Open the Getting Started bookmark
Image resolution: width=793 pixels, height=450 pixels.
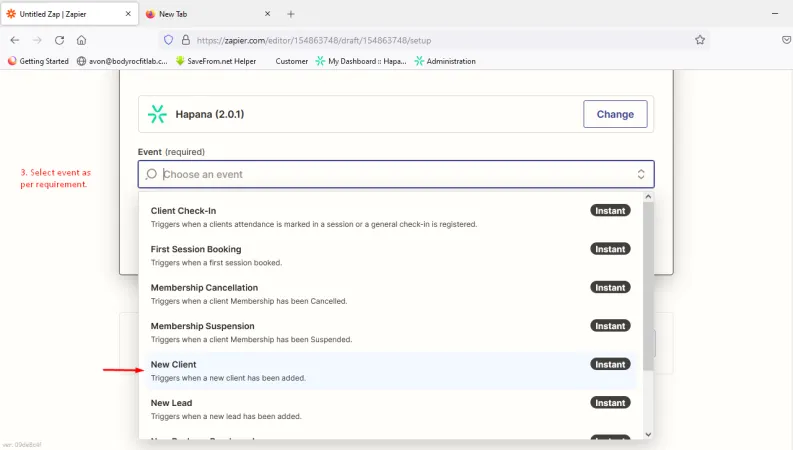(x=38, y=61)
